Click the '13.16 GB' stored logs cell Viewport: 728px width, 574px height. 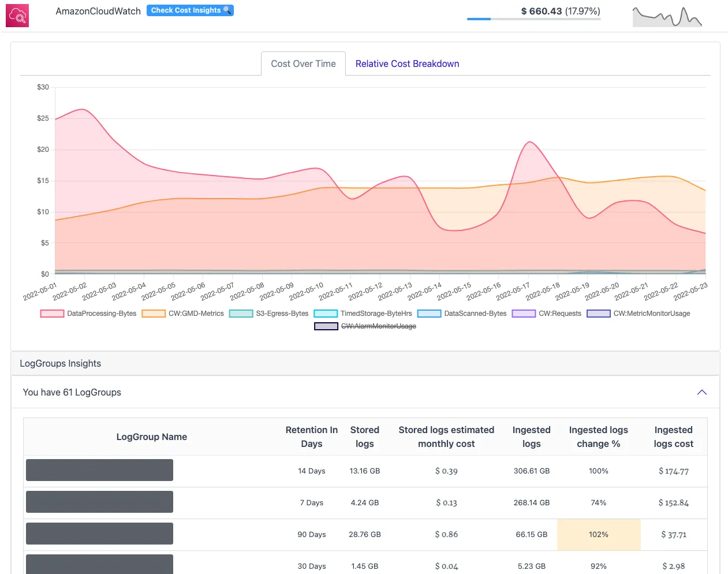365,471
